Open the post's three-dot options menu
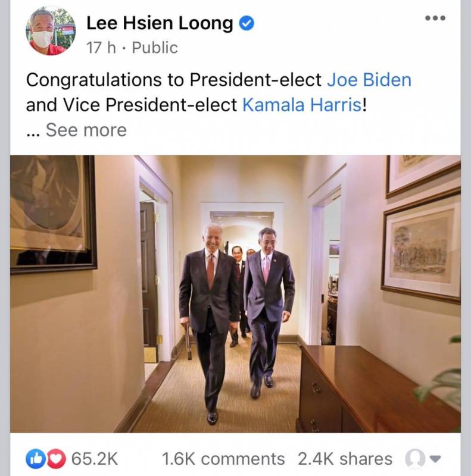This screenshot has width=471, height=476. coord(435,18)
